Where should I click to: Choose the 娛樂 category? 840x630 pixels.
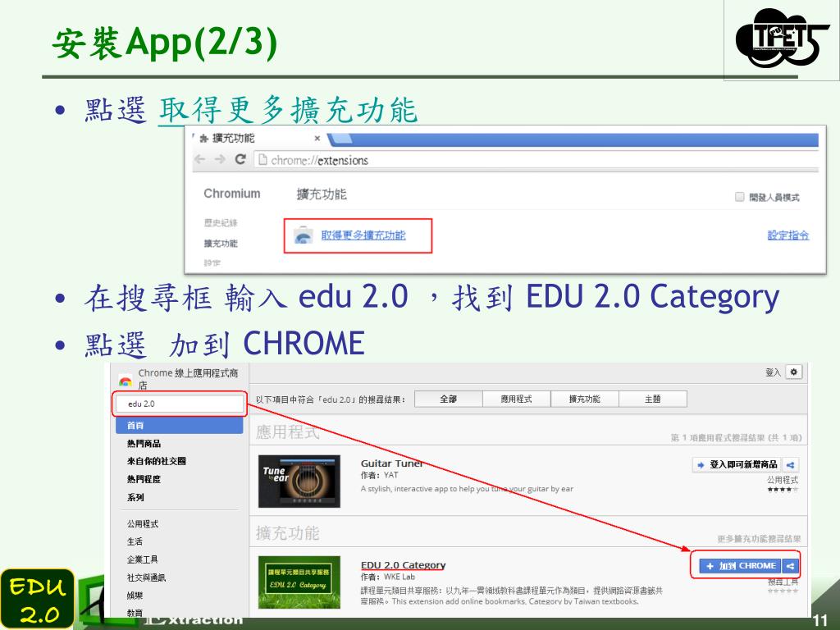(x=135, y=596)
